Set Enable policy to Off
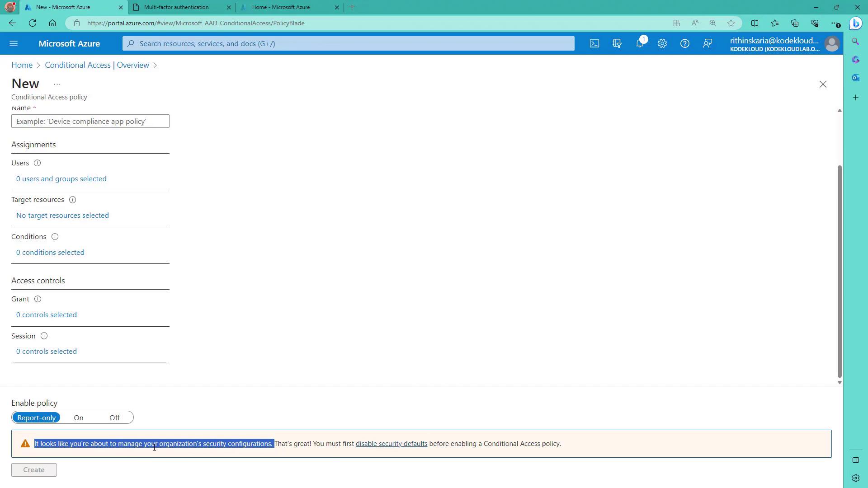Screen dimensions: 868x488 pos(114,418)
